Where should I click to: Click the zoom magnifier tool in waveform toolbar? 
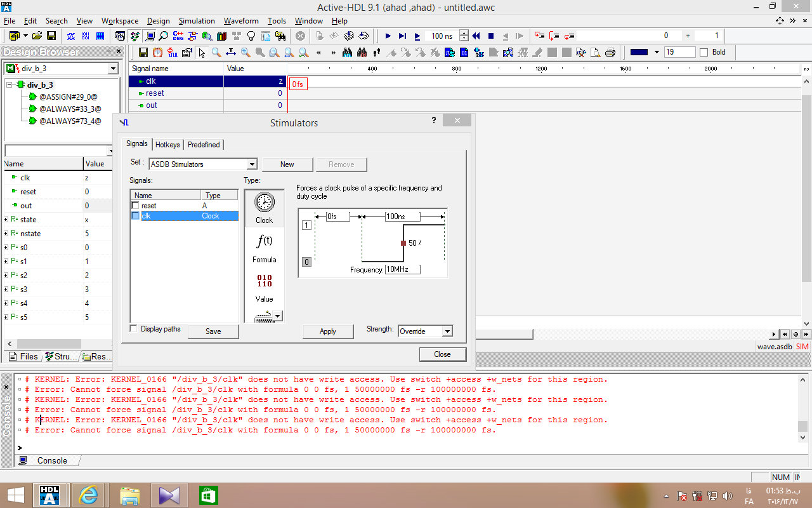(x=216, y=53)
